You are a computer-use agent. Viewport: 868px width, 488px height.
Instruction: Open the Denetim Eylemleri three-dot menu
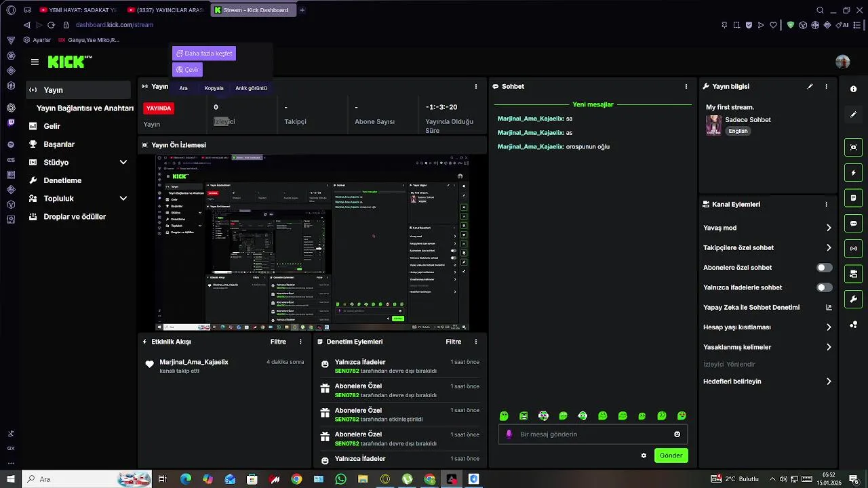(475, 342)
